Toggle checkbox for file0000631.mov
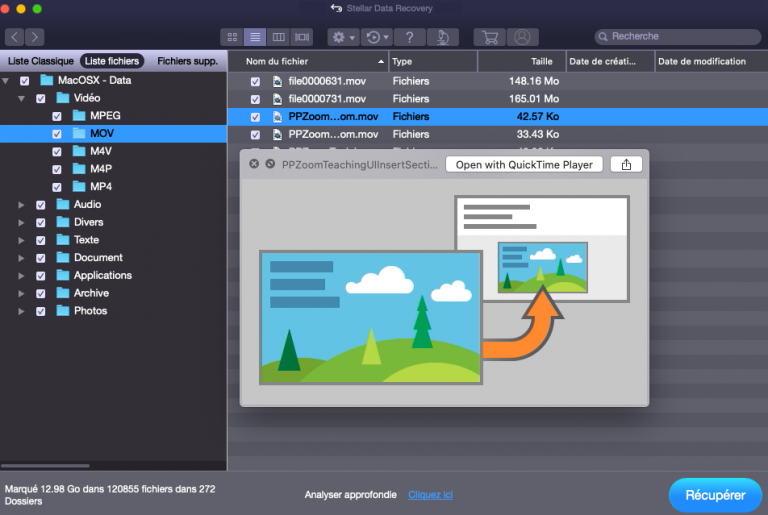This screenshot has width=768, height=515. [x=255, y=81]
